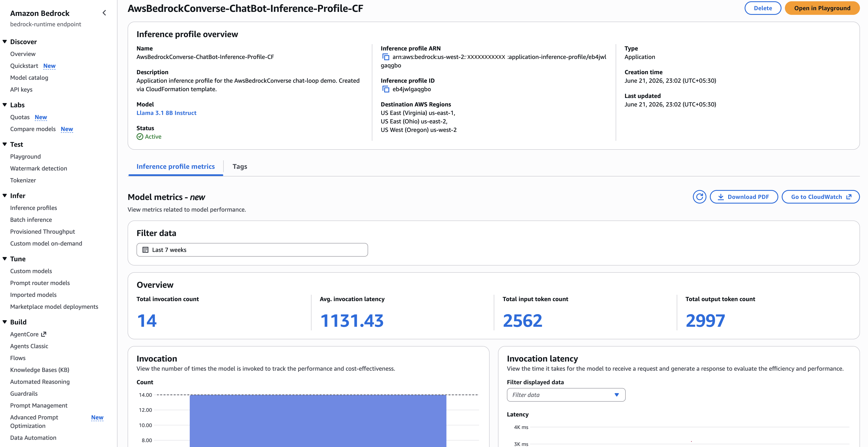
Task: Open Knowledge Bases (KB)
Action: click(40, 370)
